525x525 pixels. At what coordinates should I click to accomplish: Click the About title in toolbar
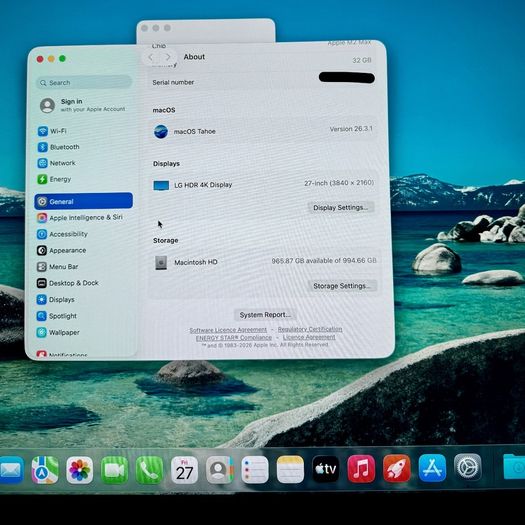tap(194, 57)
